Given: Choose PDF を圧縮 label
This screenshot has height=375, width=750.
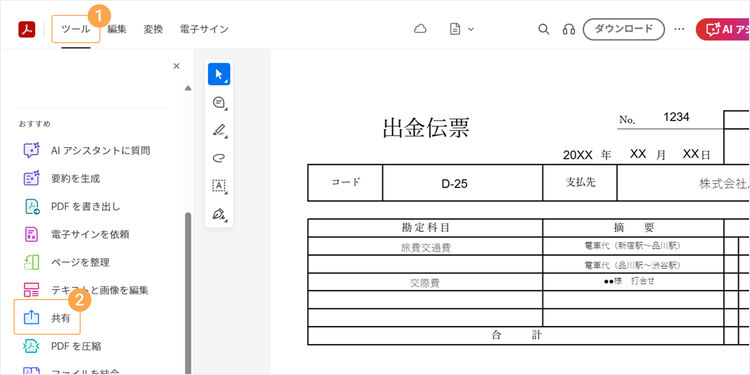Looking at the screenshot, I should pos(76,346).
